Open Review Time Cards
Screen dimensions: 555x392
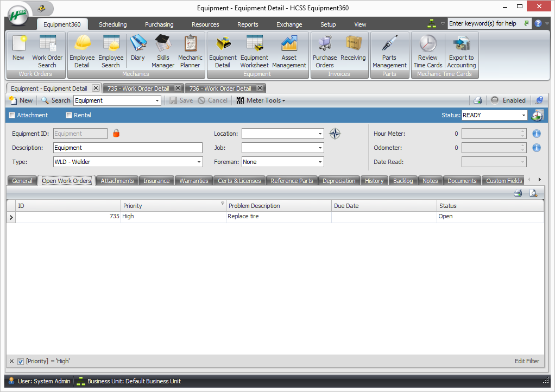pyautogui.click(x=427, y=51)
